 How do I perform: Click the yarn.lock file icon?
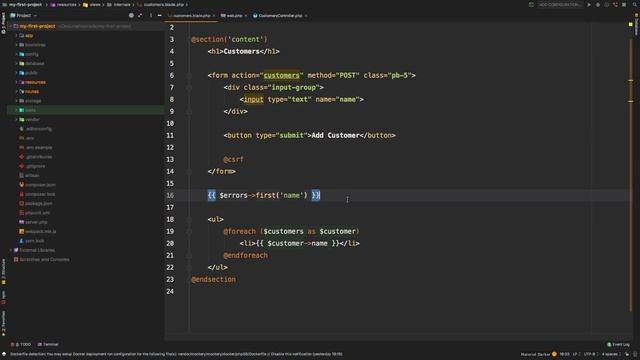(22, 241)
